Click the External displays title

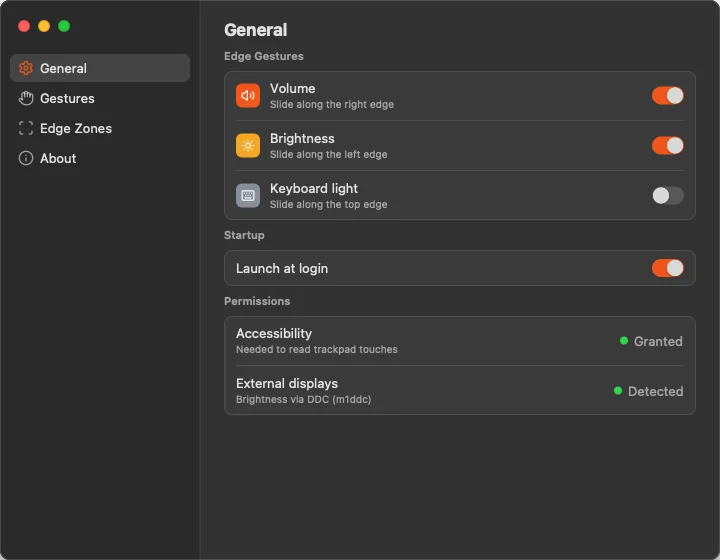pyautogui.click(x=287, y=383)
